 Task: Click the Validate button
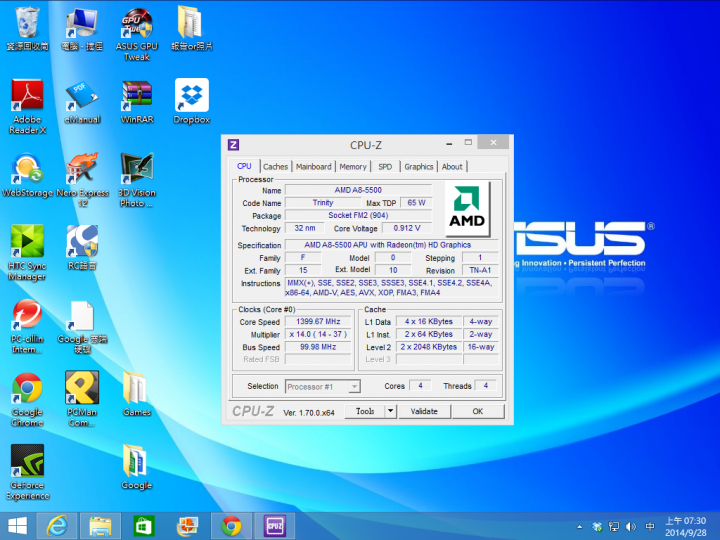coord(424,411)
